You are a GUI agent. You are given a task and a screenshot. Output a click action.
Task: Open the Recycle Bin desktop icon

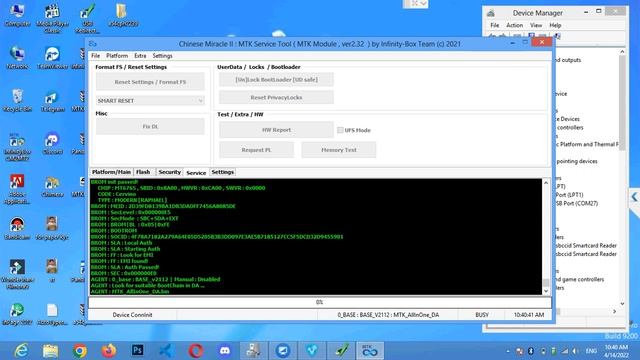(17, 100)
